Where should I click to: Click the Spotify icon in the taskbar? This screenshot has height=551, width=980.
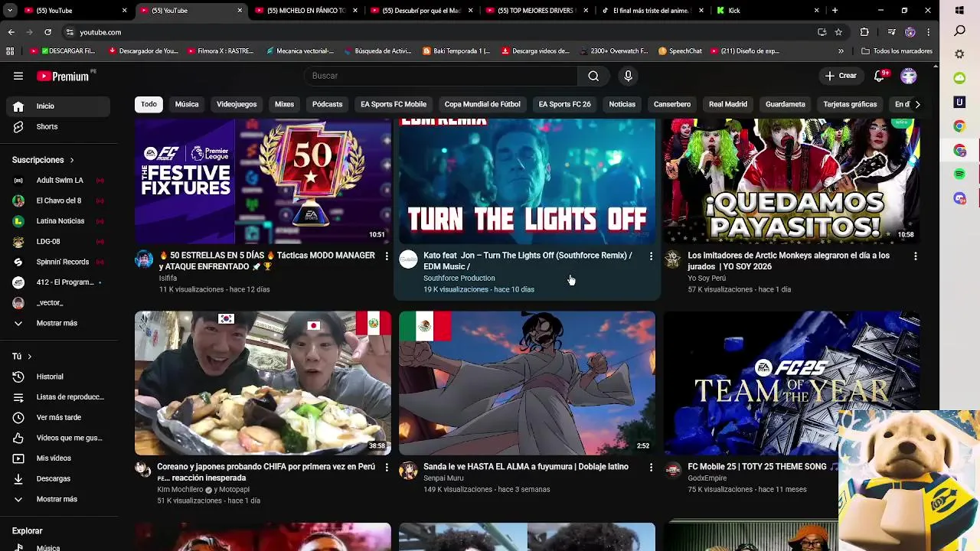(959, 174)
